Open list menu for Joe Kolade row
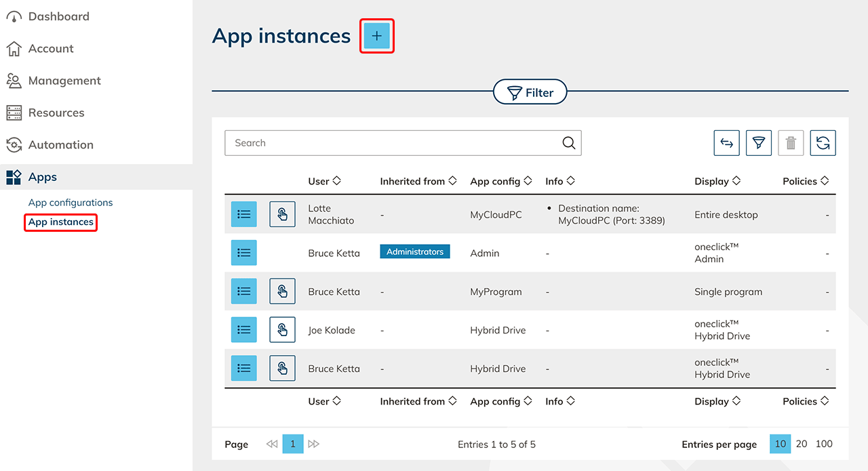 (244, 330)
